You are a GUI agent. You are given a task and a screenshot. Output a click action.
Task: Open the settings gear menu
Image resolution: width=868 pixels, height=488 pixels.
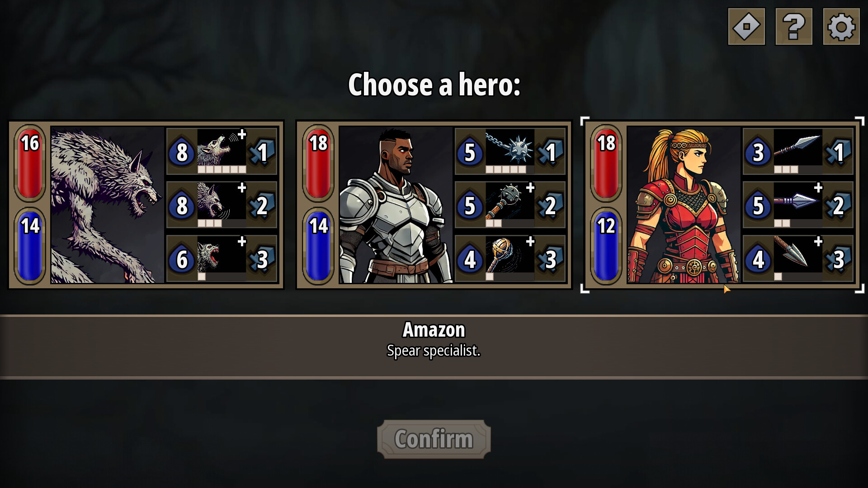coord(841,27)
